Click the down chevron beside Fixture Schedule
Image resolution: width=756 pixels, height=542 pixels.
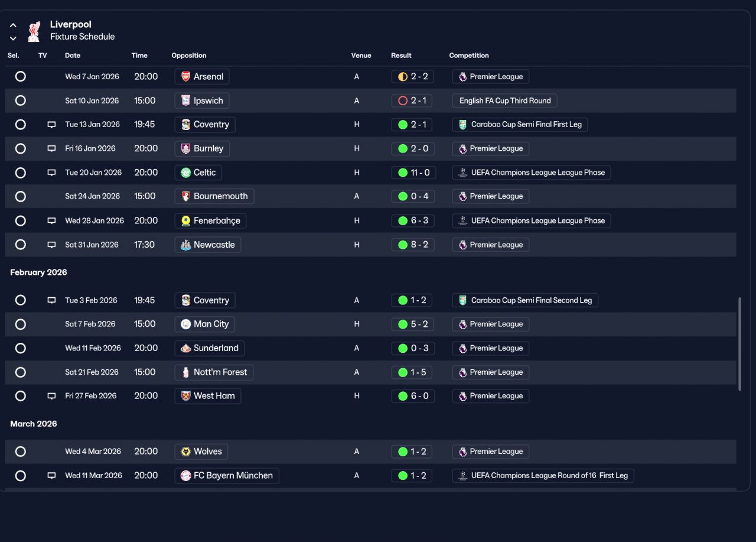pyautogui.click(x=13, y=38)
